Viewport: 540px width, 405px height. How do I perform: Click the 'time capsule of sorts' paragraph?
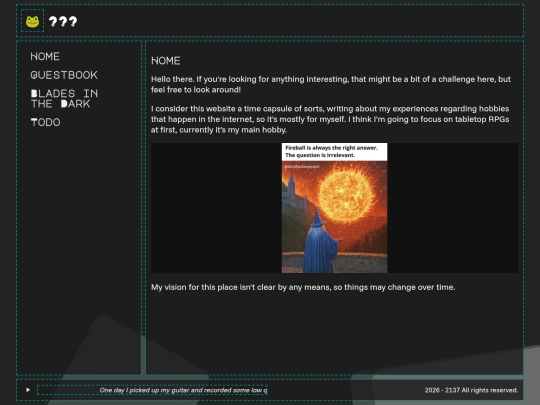(x=330, y=119)
